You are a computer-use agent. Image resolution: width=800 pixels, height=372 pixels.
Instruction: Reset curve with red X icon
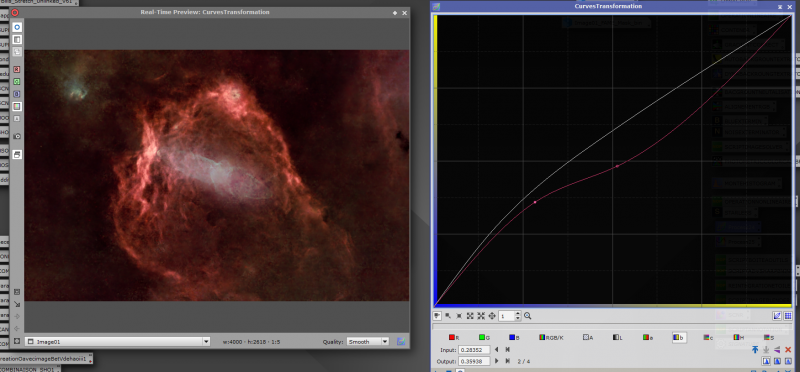pos(788,350)
